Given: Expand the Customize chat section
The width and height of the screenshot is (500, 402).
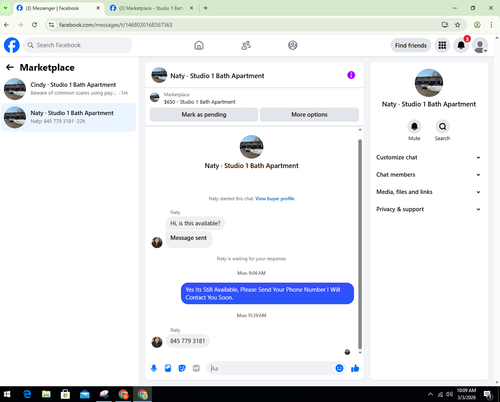Looking at the screenshot, I should click(429, 157).
